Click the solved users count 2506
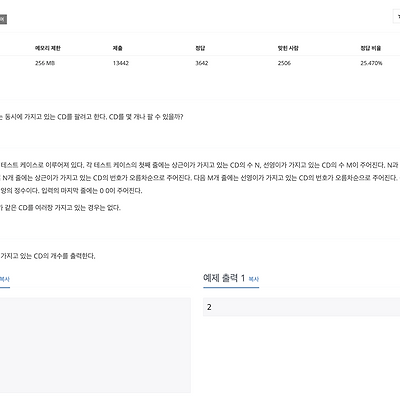This screenshot has width=400, height=400. (x=284, y=63)
